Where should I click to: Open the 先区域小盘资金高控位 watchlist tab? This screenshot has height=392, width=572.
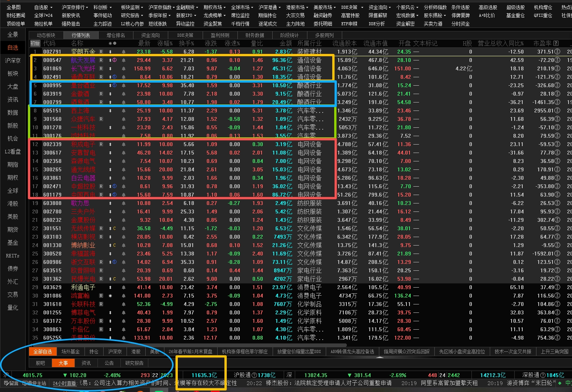click(462, 351)
